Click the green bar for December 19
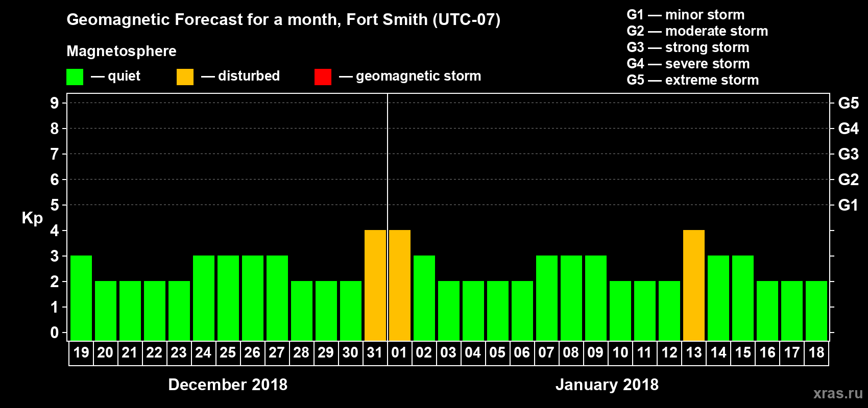The image size is (868, 408). (x=81, y=298)
